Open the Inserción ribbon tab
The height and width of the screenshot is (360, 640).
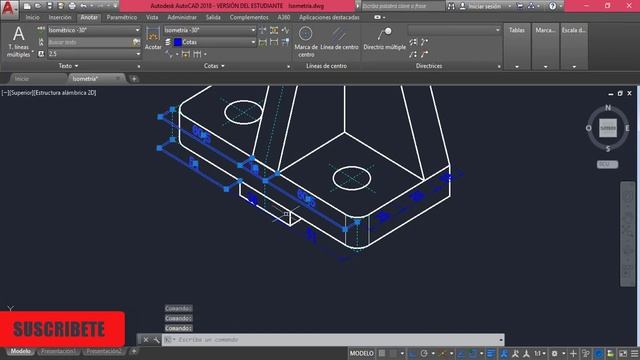tap(60, 18)
